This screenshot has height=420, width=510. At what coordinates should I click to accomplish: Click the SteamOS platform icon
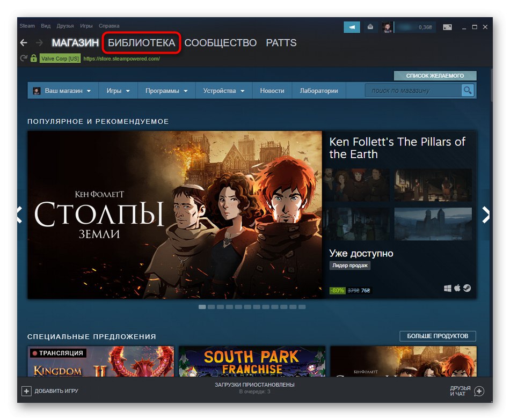pos(467,288)
